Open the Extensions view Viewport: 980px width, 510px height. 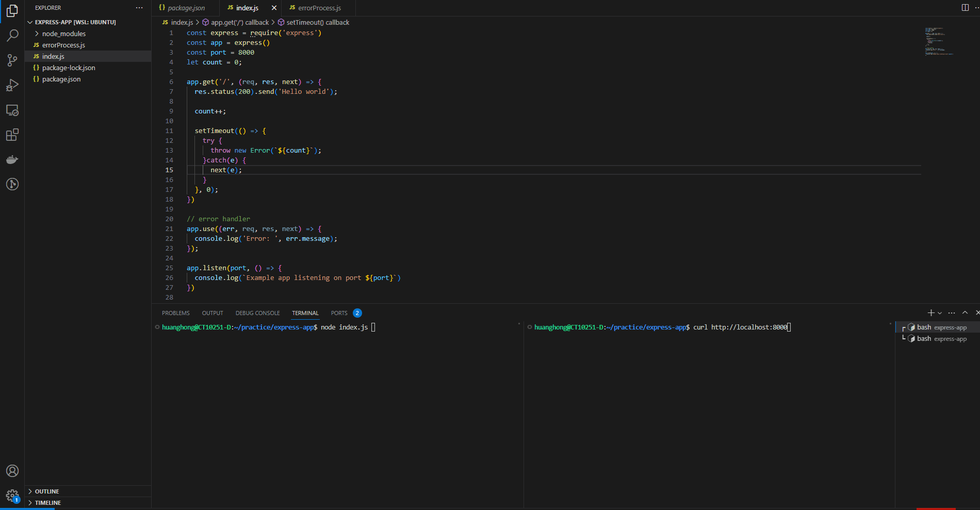(x=12, y=135)
